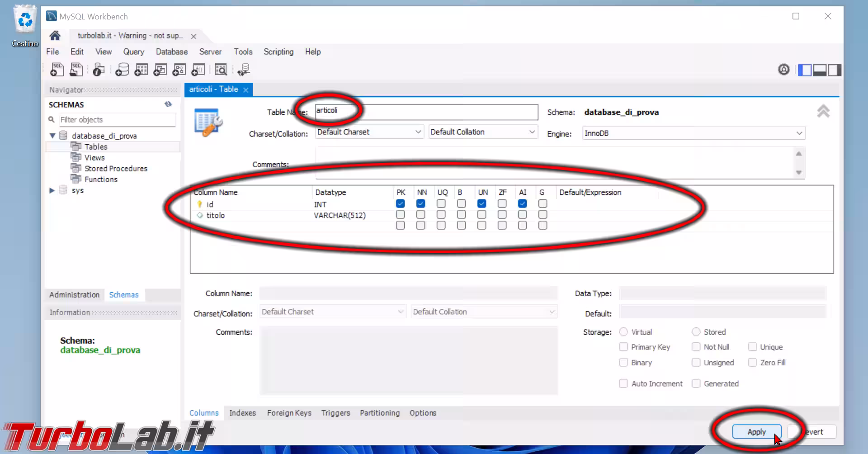The width and height of the screenshot is (868, 454).
Task: Collapse the database_di_prova schema tree
Action: pyautogui.click(x=52, y=136)
